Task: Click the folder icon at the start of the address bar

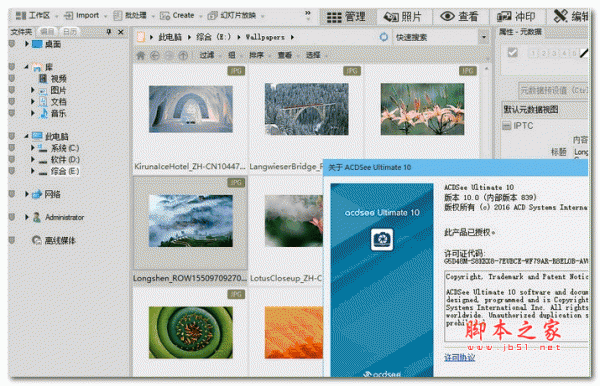Action: pos(141,37)
